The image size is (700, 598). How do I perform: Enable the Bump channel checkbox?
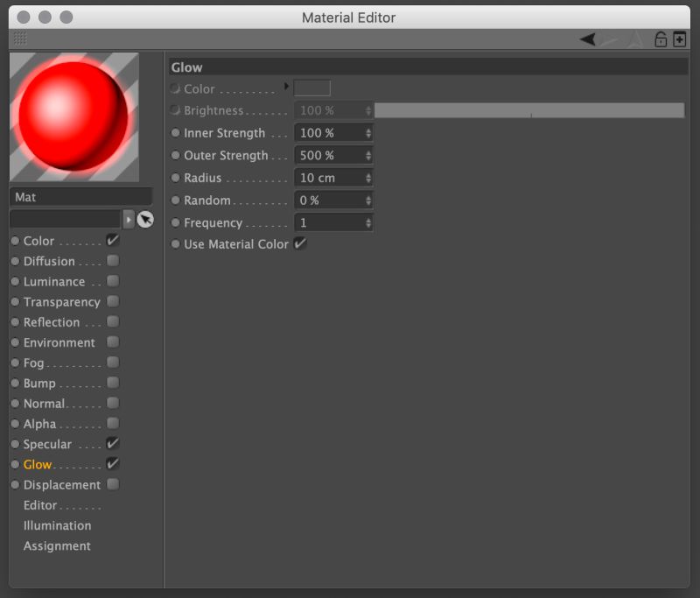point(113,383)
